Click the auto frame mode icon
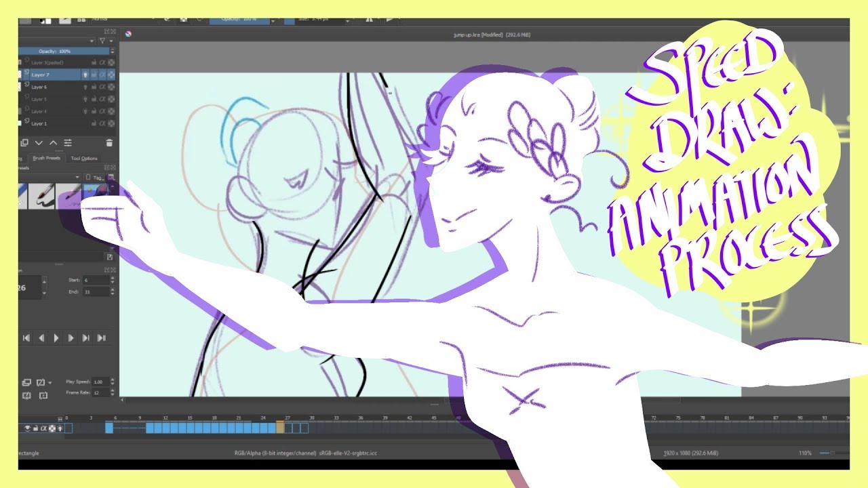The image size is (868, 488). point(43,395)
